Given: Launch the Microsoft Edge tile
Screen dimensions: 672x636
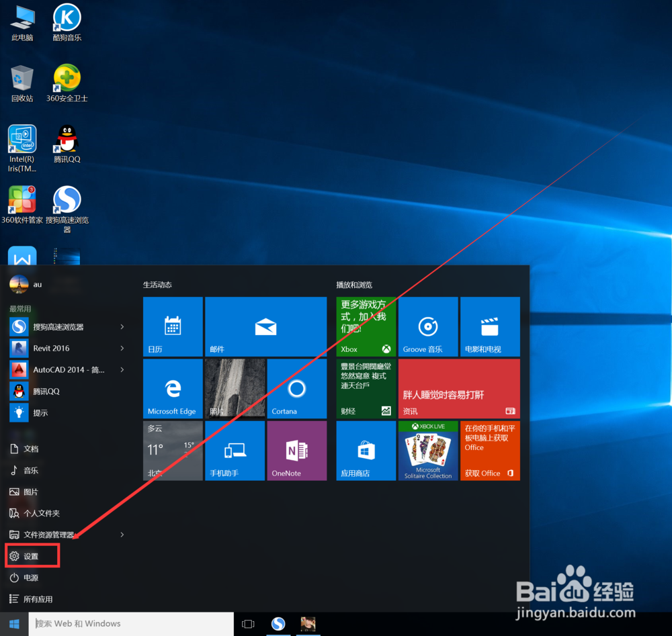Looking at the screenshot, I should (x=173, y=388).
